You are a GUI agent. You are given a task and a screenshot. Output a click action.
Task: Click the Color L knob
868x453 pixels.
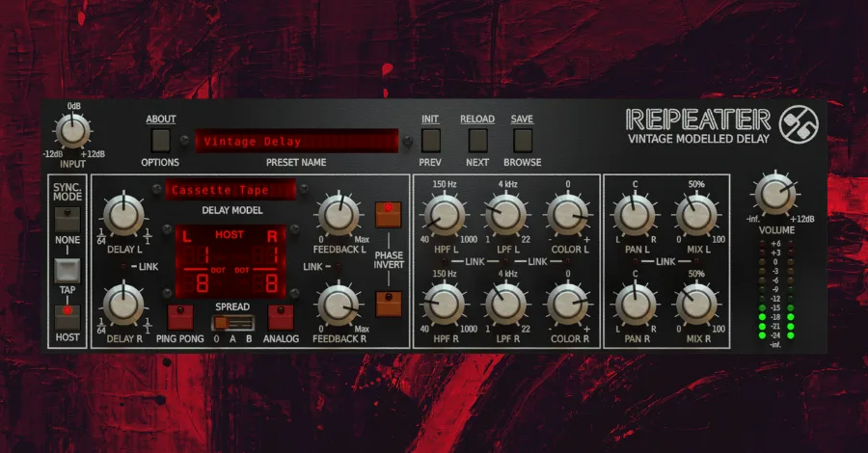click(567, 215)
